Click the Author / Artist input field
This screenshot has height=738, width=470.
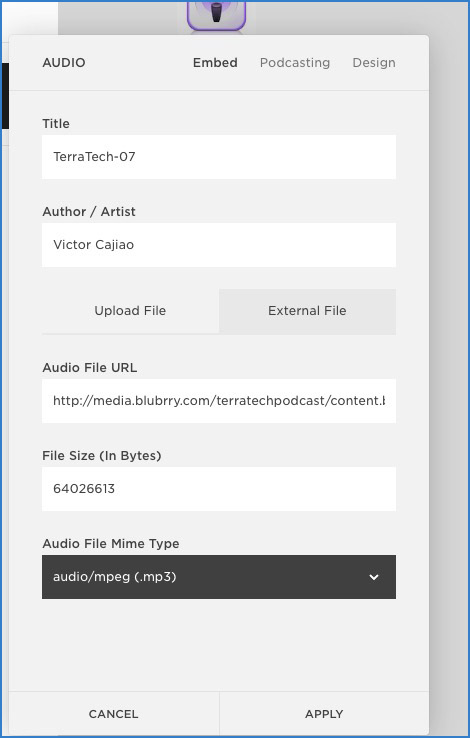(219, 245)
